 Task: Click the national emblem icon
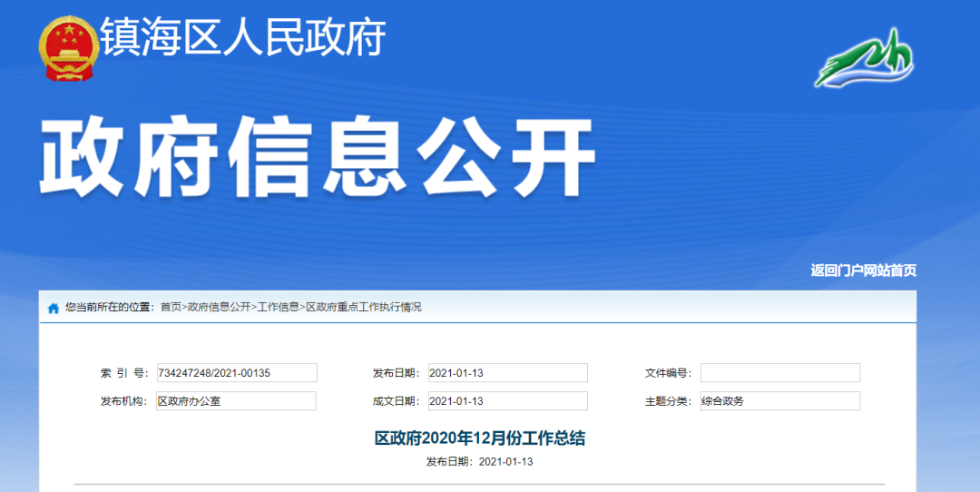coord(68,46)
